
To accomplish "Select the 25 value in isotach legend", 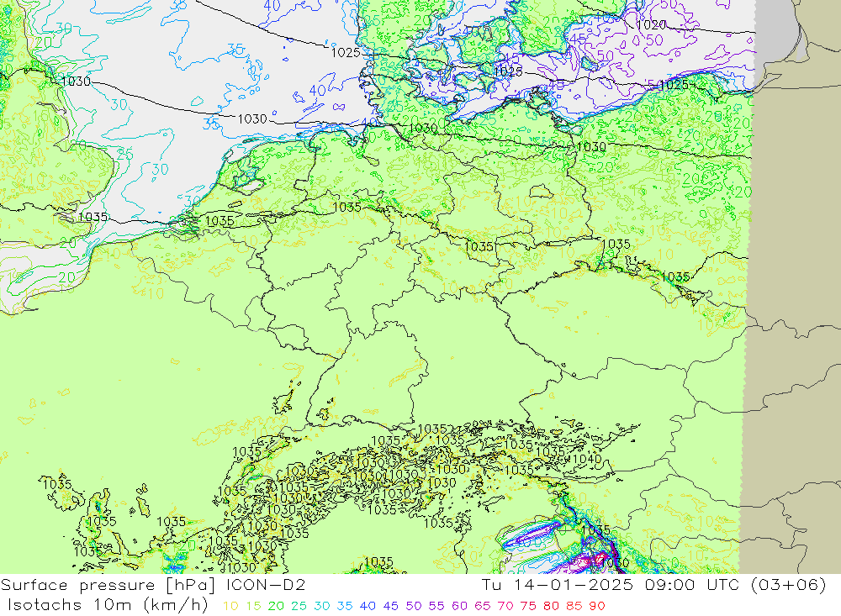I will pos(299,607).
